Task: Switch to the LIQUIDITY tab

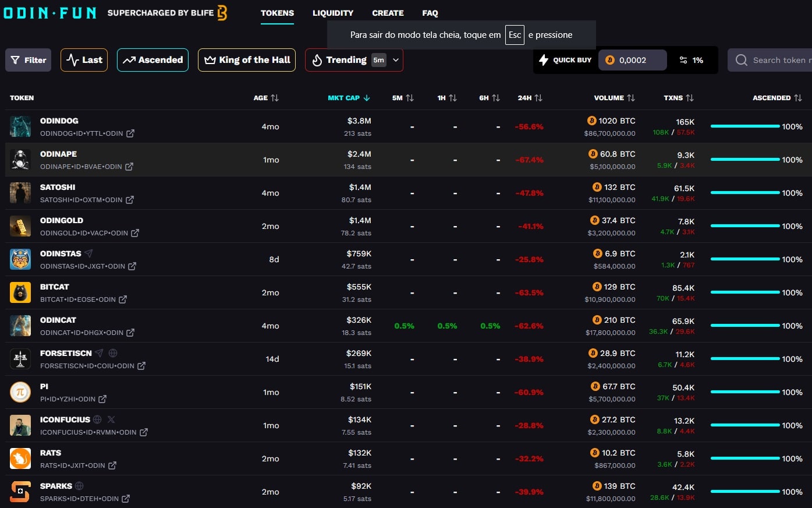Action: tap(333, 13)
